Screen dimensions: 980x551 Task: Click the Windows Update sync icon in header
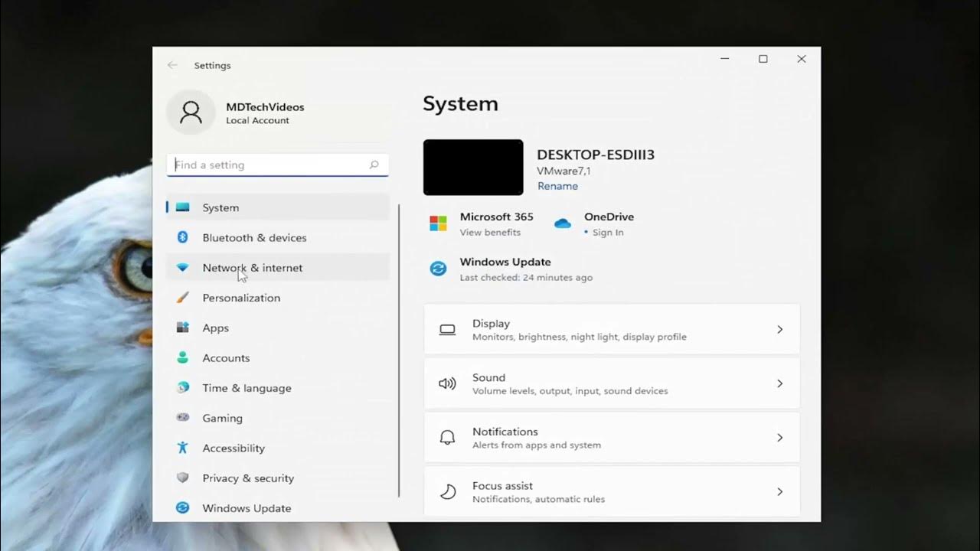pyautogui.click(x=438, y=269)
